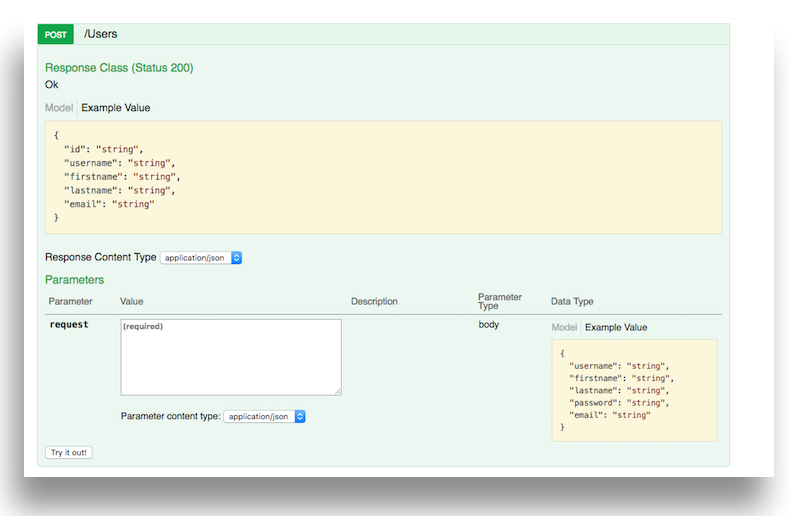
Task: Switch to Model tab under Response Class
Action: tap(59, 108)
